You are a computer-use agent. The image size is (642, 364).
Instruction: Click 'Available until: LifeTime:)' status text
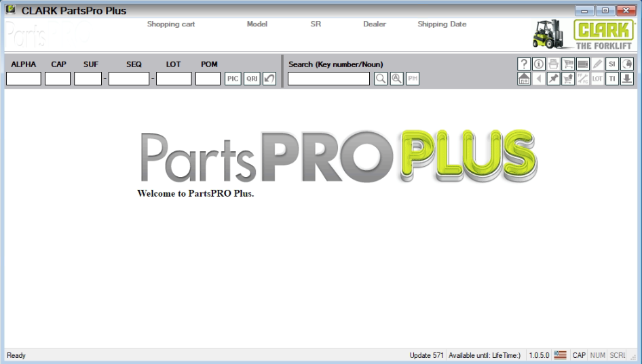tap(485, 355)
